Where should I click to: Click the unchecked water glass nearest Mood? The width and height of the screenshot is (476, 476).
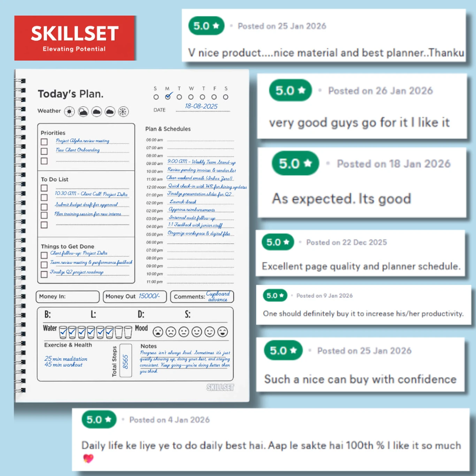coord(128,332)
